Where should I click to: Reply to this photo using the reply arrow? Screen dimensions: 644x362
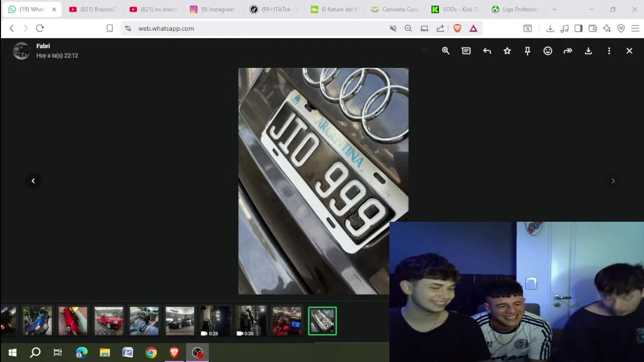(x=487, y=51)
